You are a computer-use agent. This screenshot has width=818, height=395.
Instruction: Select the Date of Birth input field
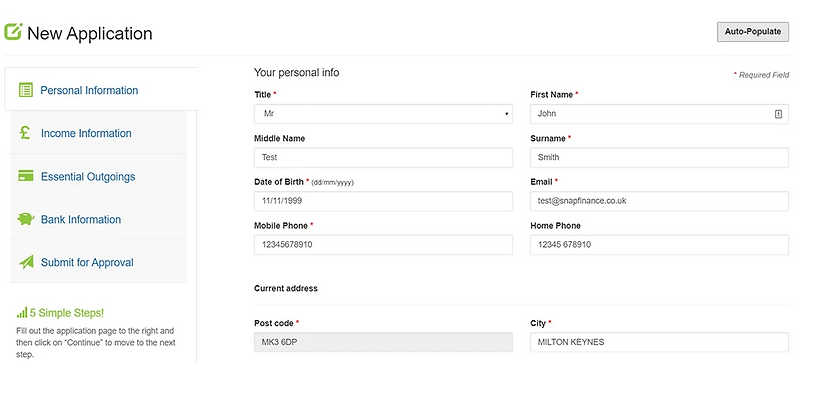pyautogui.click(x=383, y=201)
